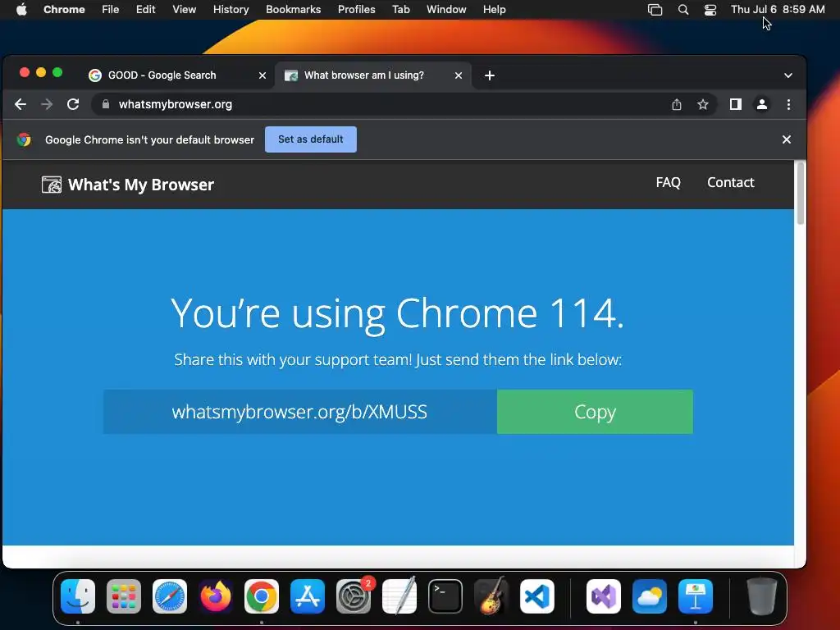Click the green Copy button
The image size is (840, 630).
pyautogui.click(x=595, y=412)
